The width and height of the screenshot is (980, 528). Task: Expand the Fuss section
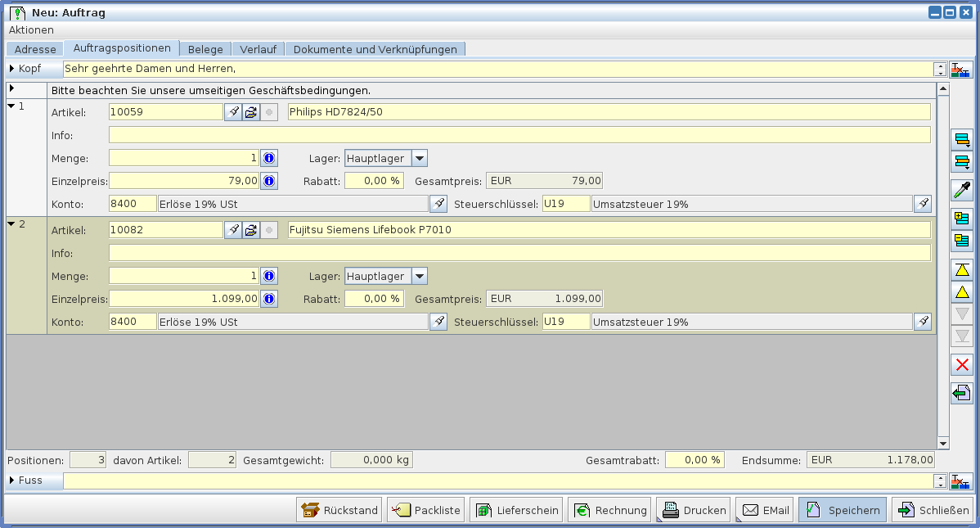[x=12, y=481]
